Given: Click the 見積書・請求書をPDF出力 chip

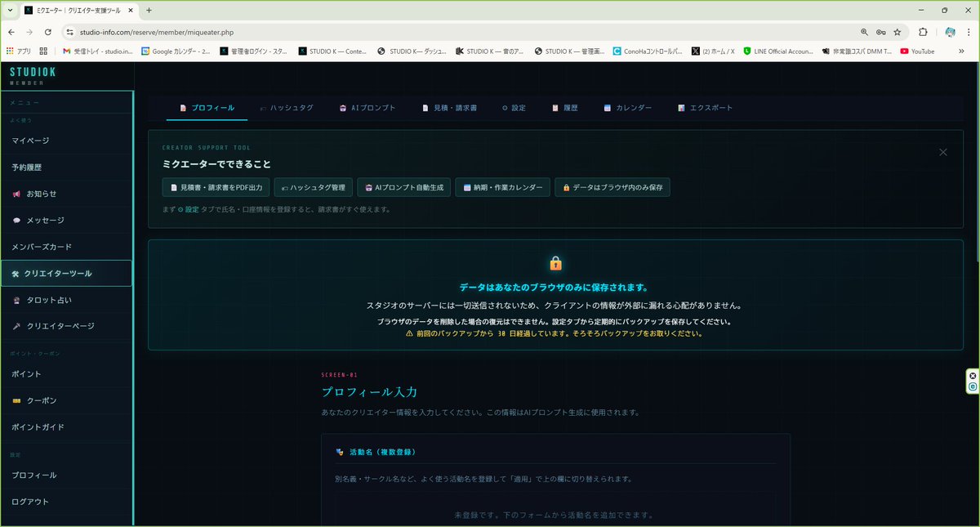Looking at the screenshot, I should tap(216, 187).
